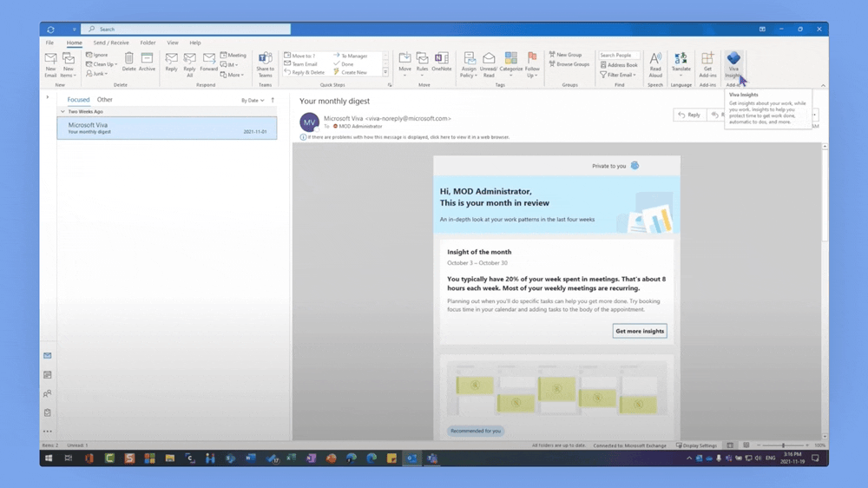The height and width of the screenshot is (488, 868).
Task: Archive the selected message
Action: [147, 62]
